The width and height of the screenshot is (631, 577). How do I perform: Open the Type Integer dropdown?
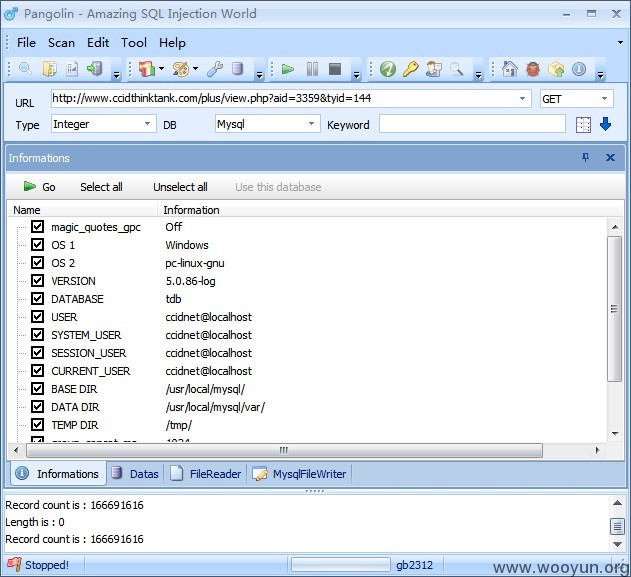(147, 124)
